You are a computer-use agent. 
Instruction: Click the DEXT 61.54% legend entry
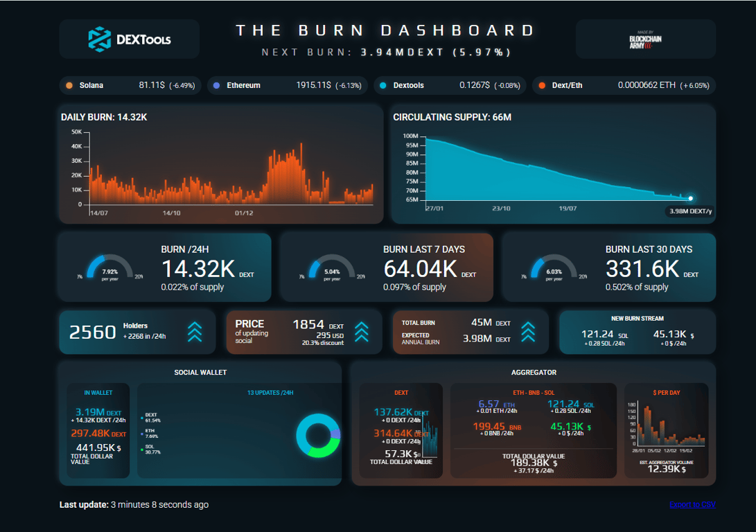tap(151, 418)
